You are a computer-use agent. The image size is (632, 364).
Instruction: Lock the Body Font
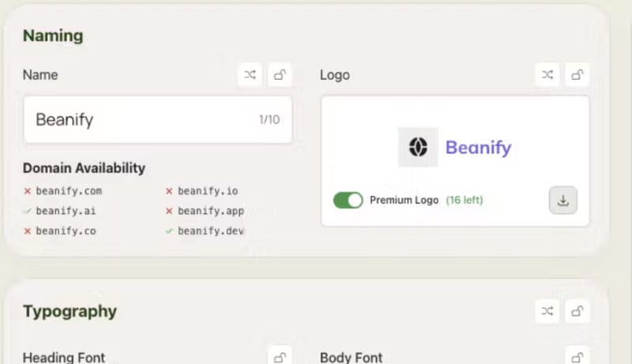(577, 357)
